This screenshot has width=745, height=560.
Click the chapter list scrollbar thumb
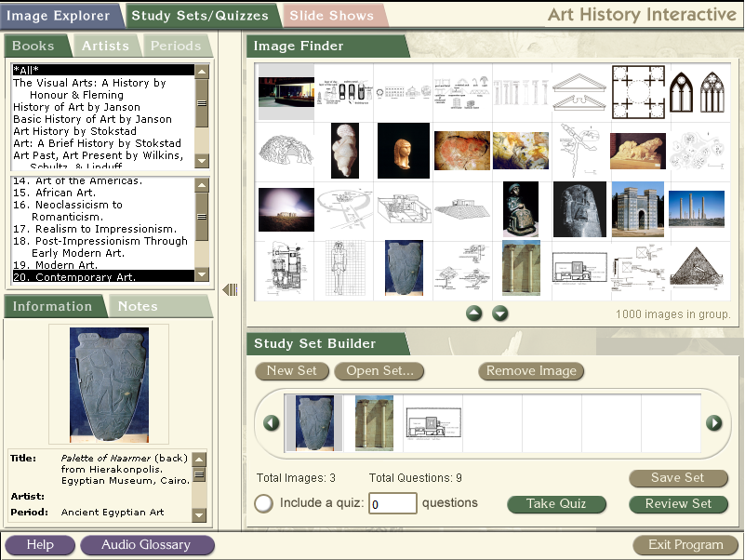[202, 217]
